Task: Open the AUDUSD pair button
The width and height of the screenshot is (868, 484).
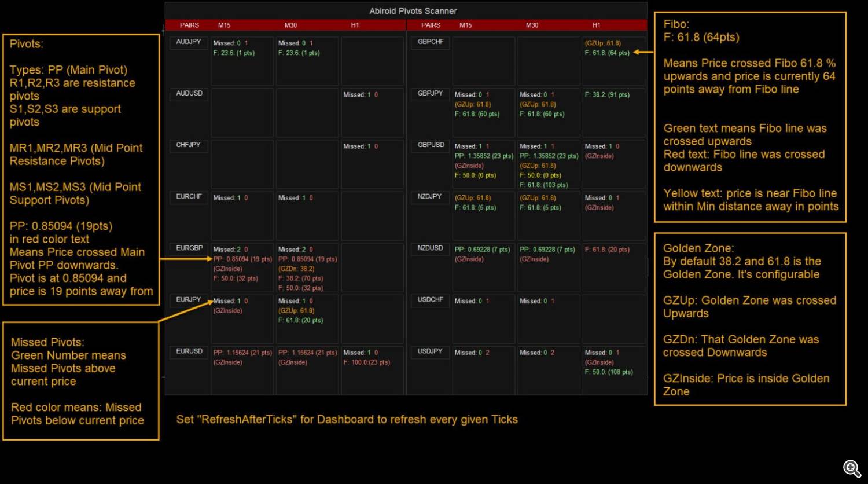Action: tap(189, 94)
